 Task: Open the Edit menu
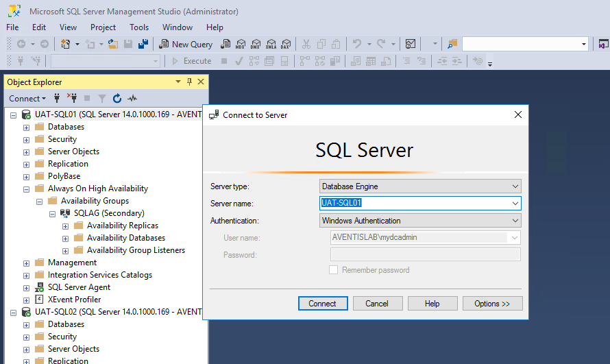(39, 27)
